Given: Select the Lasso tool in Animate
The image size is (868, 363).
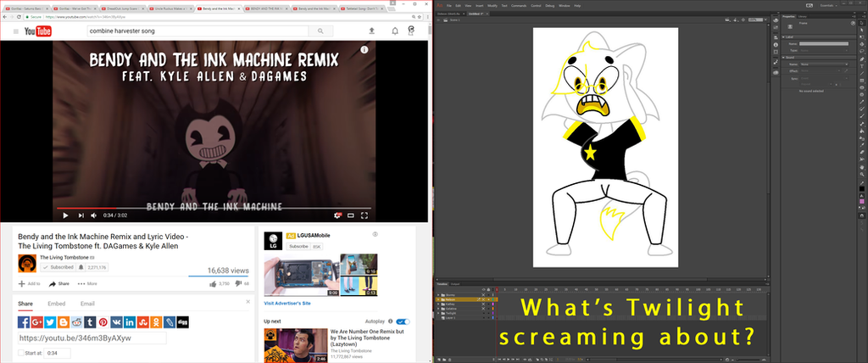Looking at the screenshot, I should point(861,49).
